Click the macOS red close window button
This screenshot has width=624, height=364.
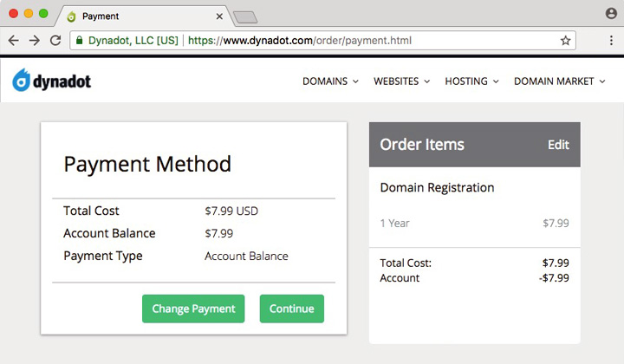14,14
